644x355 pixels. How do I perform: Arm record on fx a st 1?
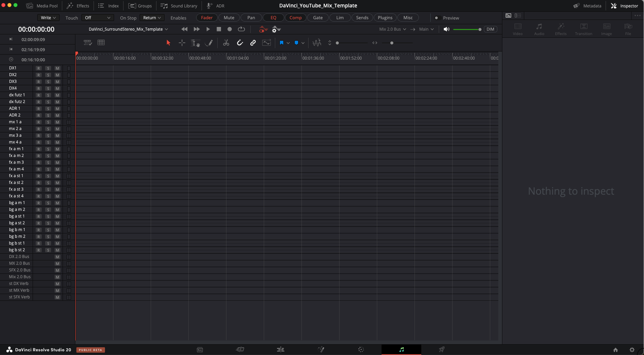39,176
